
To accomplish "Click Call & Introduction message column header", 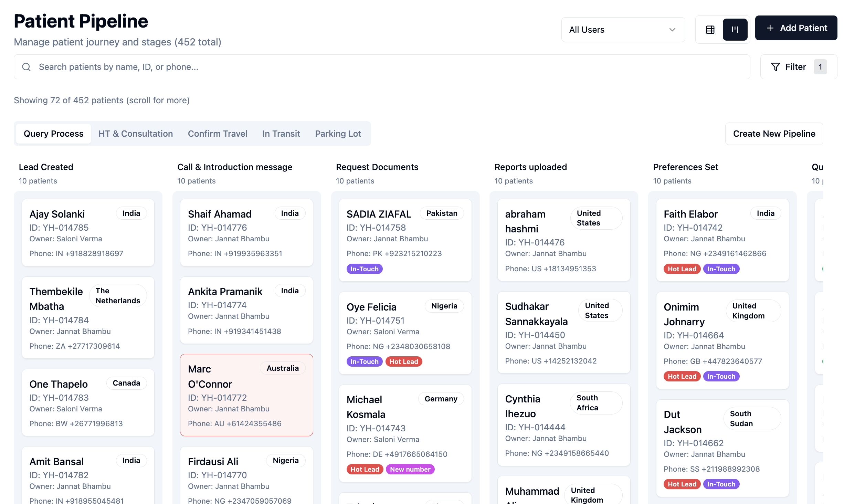I will coord(235,167).
